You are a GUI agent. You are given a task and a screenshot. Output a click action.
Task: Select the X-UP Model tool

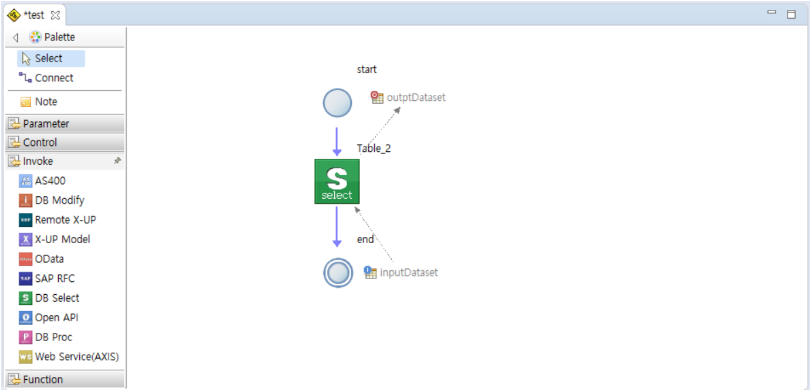point(54,239)
